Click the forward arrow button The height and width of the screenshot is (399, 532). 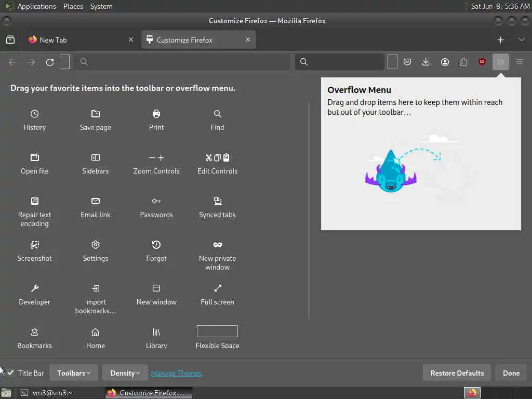[x=31, y=62]
